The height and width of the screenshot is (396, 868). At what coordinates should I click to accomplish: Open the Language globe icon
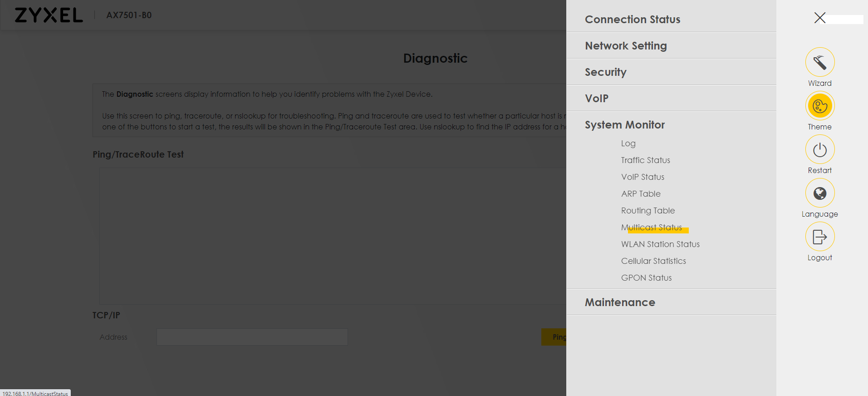pyautogui.click(x=819, y=193)
